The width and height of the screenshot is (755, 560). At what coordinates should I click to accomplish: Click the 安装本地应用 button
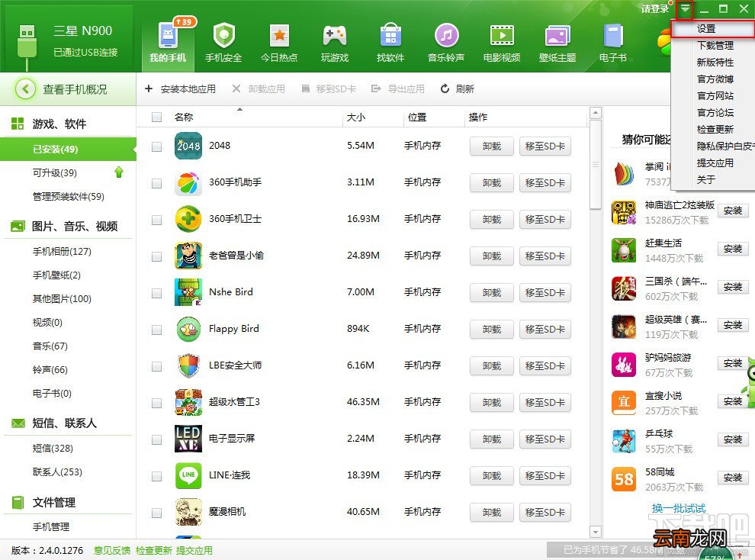click(180, 89)
